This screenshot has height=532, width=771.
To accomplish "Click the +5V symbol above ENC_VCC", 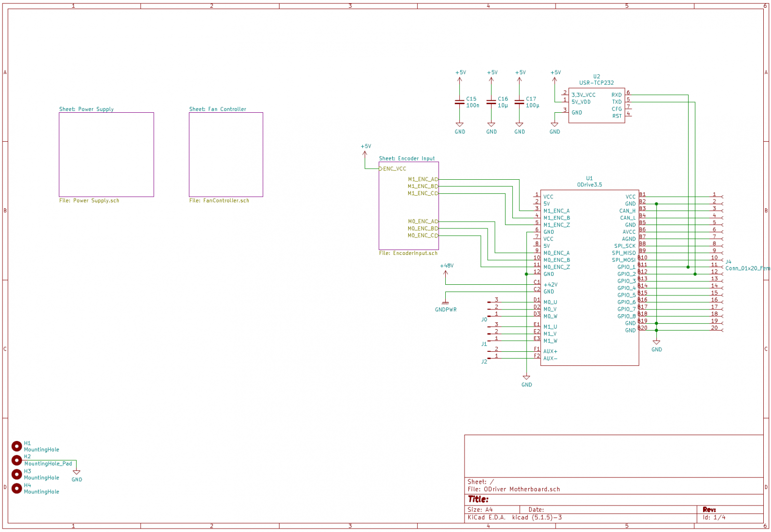I will (365, 153).
